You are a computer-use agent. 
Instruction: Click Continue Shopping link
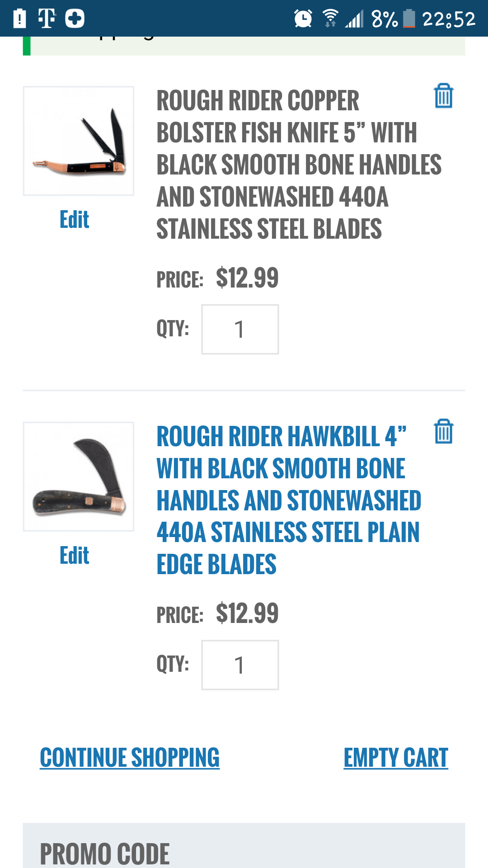pos(130,758)
